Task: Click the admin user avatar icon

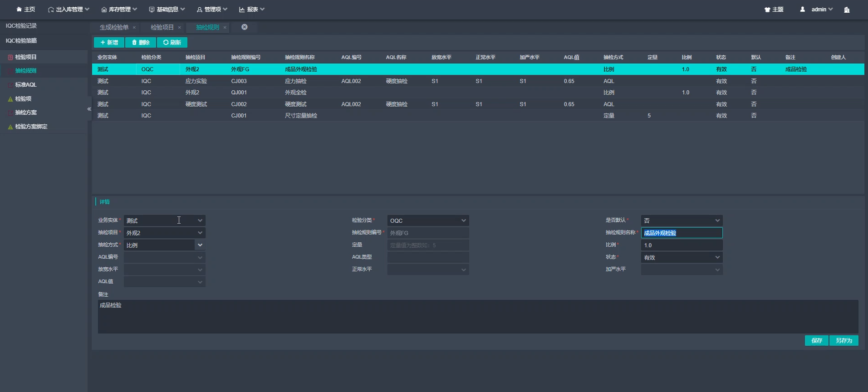Action: [803, 9]
